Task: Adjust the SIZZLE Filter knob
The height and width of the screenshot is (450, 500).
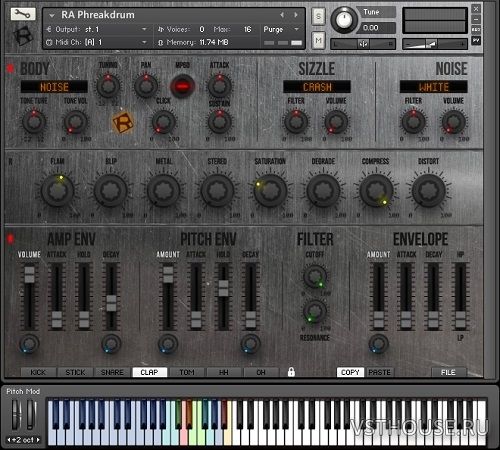Action: [x=296, y=121]
